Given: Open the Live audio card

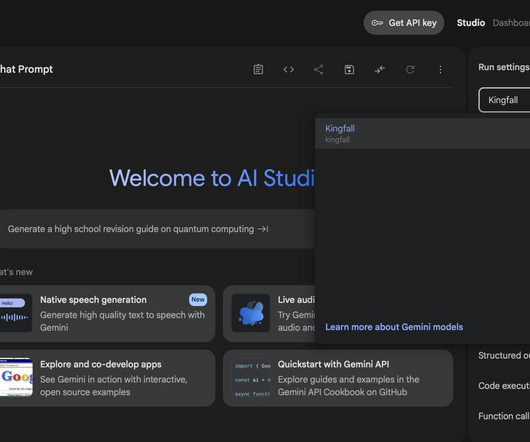Looking at the screenshot, I should pos(269,313).
